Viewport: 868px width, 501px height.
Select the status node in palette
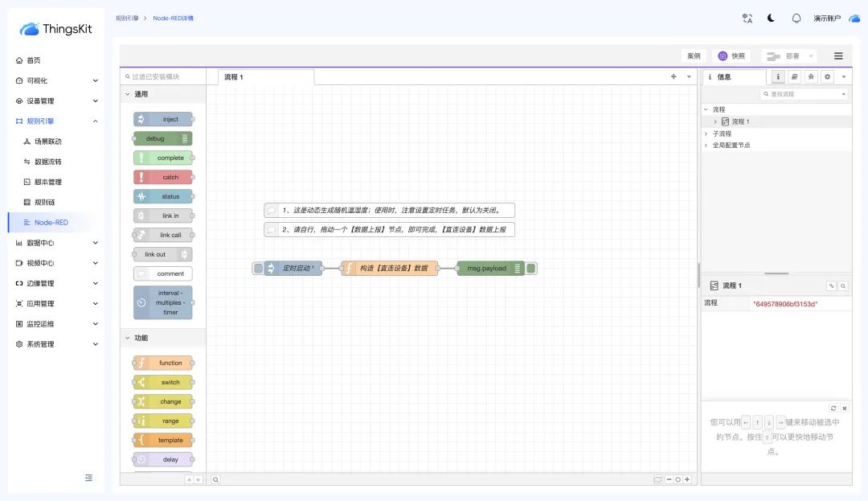(x=163, y=196)
